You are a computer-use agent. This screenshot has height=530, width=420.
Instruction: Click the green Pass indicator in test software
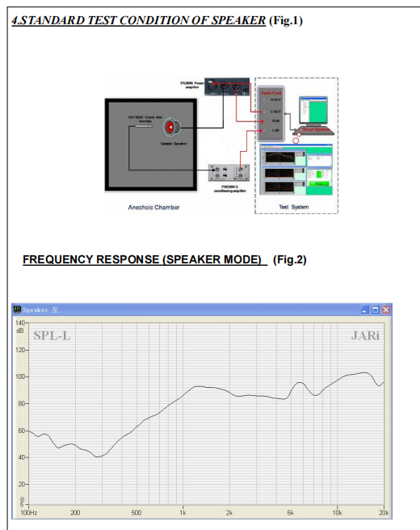pyautogui.click(x=319, y=183)
